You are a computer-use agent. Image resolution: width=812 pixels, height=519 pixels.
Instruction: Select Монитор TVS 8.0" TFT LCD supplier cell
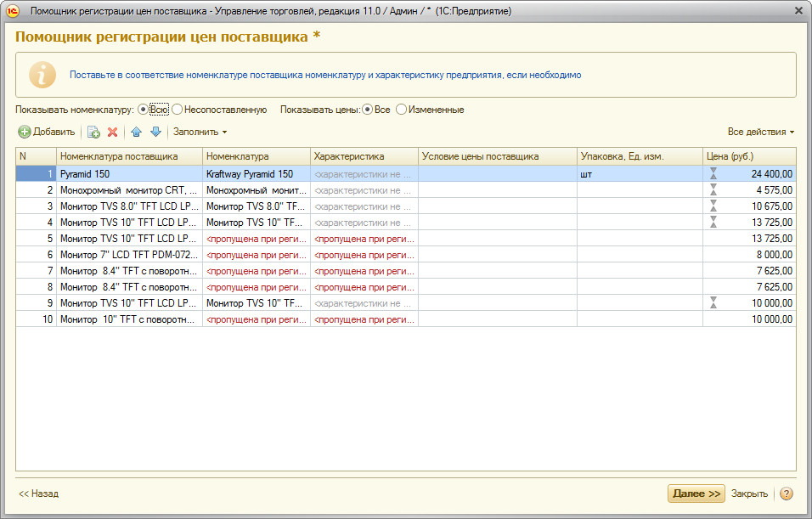tap(129, 206)
